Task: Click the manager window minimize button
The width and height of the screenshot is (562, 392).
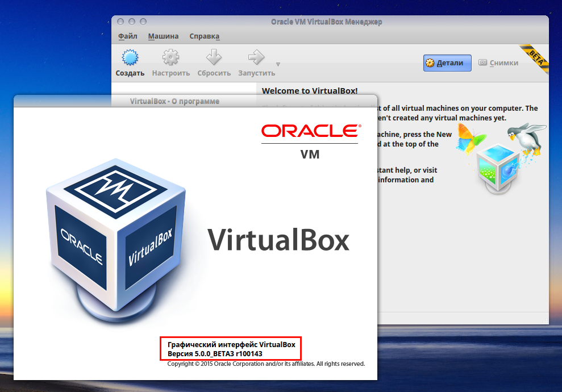Action: coord(132,22)
